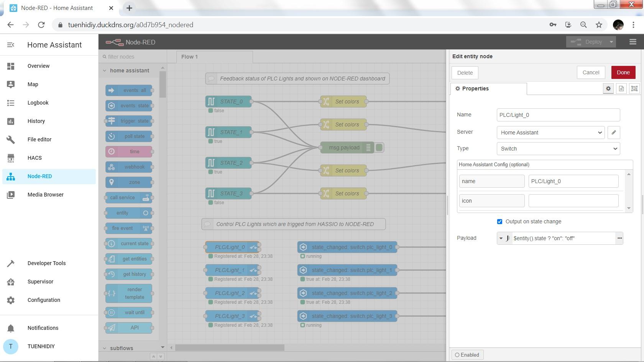This screenshot has height=362, width=644.
Task: Select the Feedback status comment node
Action: pyautogui.click(x=297, y=79)
